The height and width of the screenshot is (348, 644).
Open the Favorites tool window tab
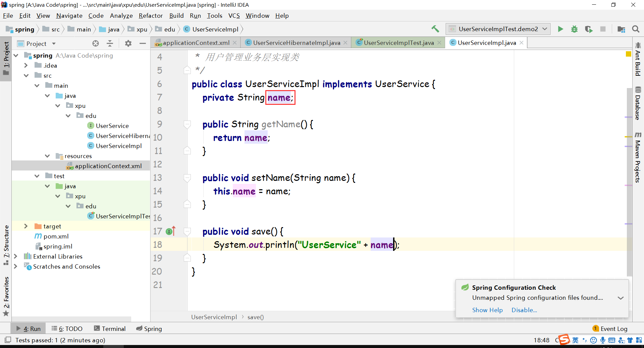(6, 296)
